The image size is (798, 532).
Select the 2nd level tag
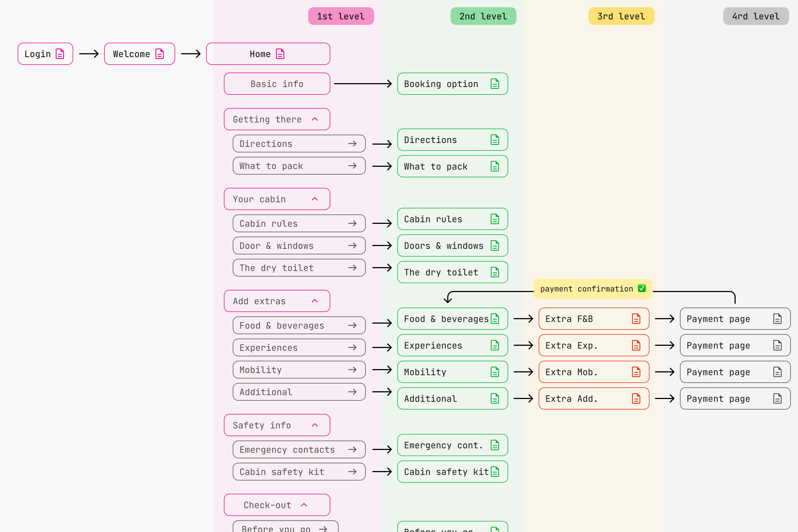pyautogui.click(x=483, y=16)
